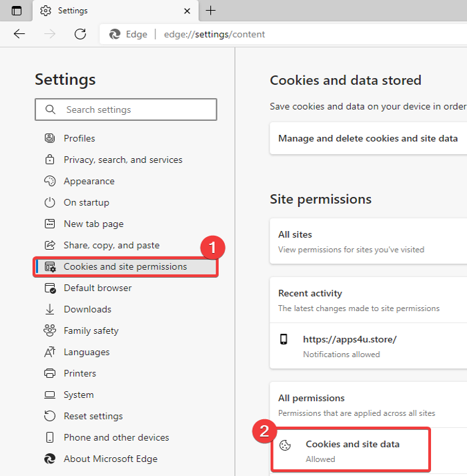This screenshot has height=476, width=467.
Task: Click the Reset settings icon
Action: point(49,416)
